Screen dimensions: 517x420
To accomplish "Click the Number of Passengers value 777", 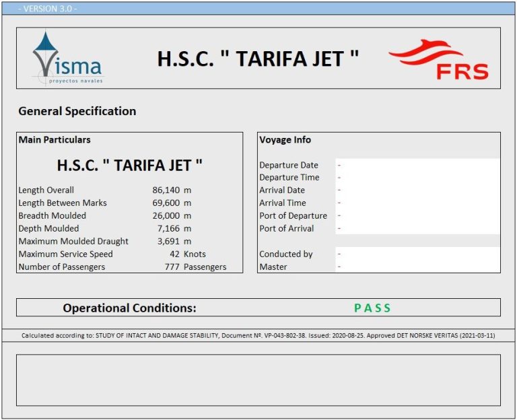I will click(x=172, y=267).
